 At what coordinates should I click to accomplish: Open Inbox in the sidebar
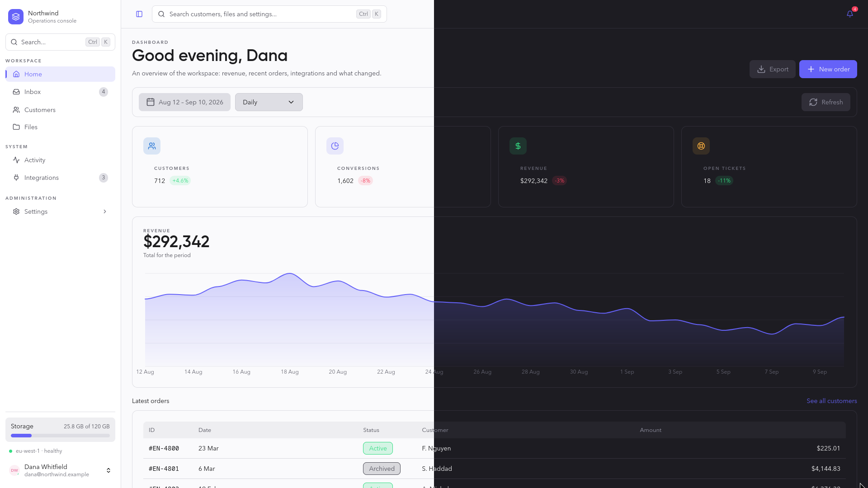click(61, 92)
